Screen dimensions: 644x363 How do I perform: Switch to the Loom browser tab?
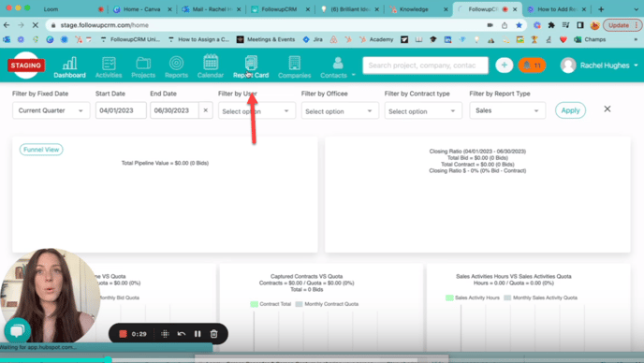pyautogui.click(x=73, y=9)
